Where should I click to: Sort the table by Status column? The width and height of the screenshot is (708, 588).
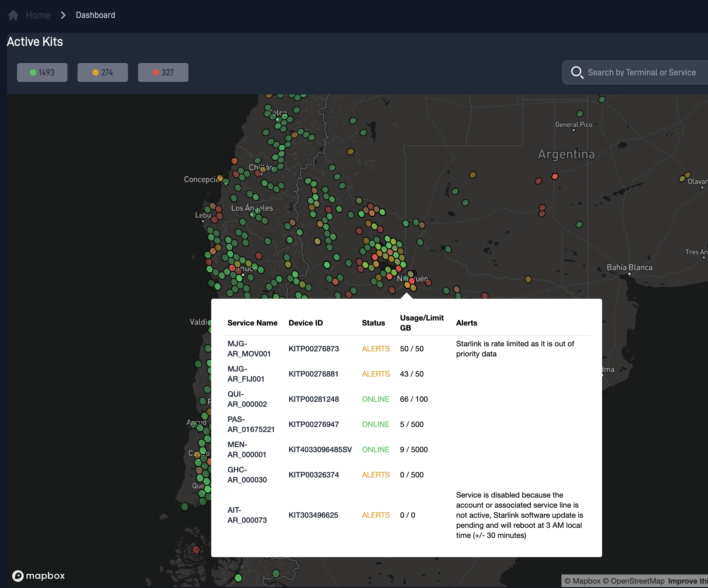pos(373,322)
